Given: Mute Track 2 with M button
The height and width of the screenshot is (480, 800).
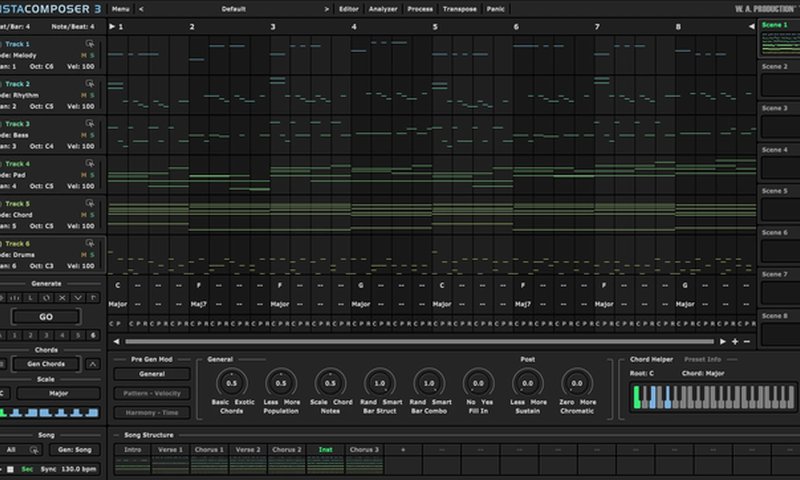Looking at the screenshot, I should pyautogui.click(x=85, y=95).
